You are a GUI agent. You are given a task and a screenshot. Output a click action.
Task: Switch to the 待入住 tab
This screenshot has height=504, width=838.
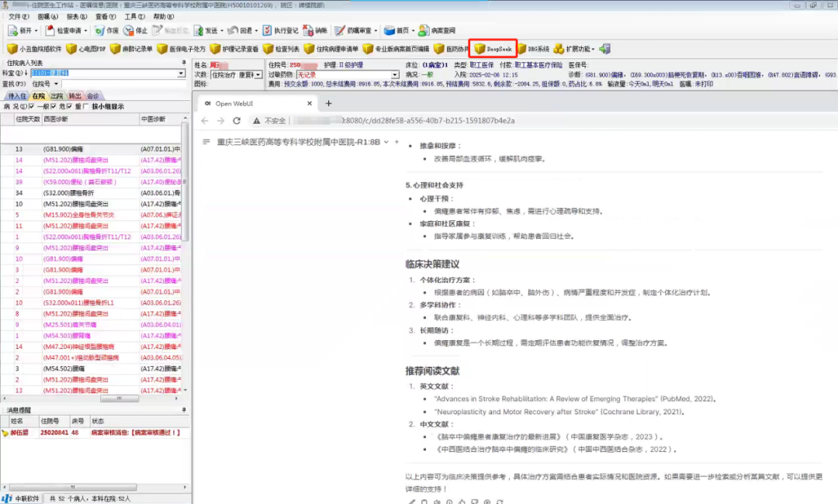point(17,96)
